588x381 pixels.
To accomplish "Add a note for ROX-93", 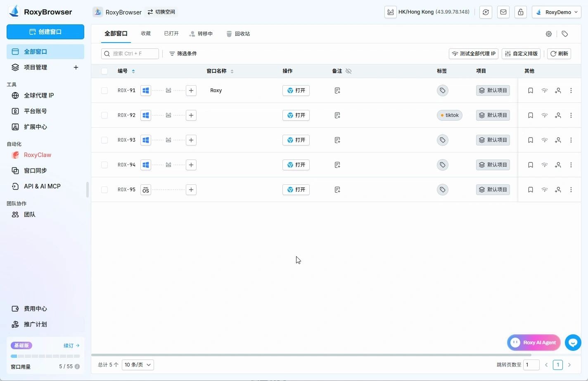I will pyautogui.click(x=337, y=140).
